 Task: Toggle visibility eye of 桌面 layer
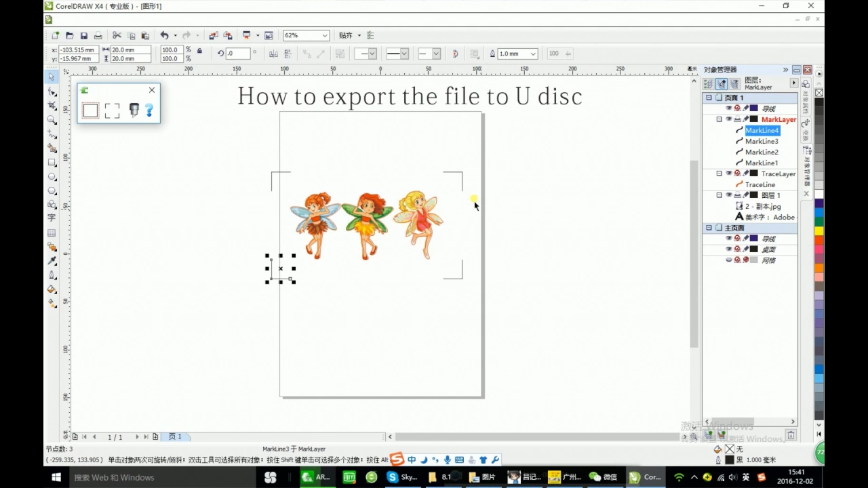tap(729, 249)
